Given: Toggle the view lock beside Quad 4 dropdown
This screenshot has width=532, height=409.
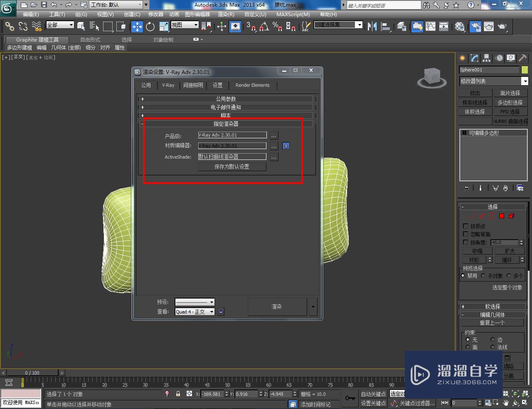Looking at the screenshot, I should click(x=221, y=311).
